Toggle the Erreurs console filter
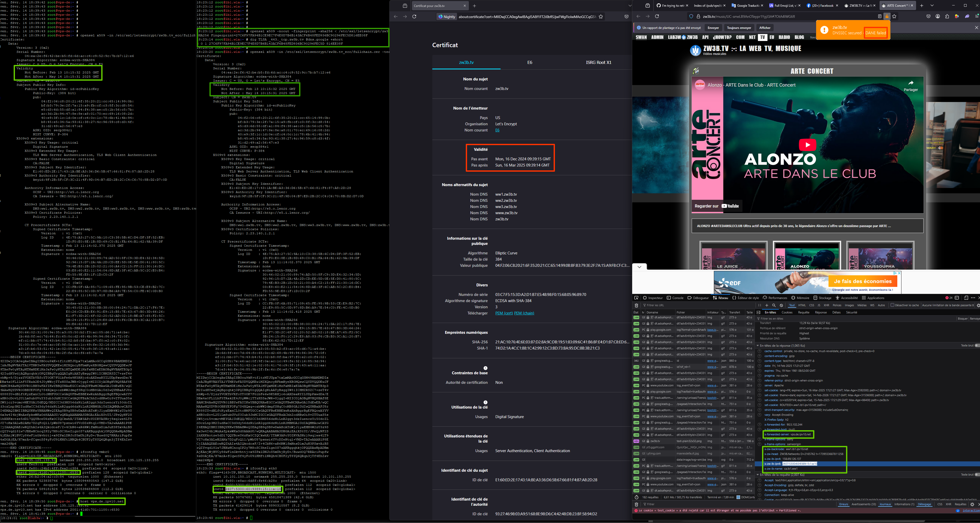980x523 pixels. [x=843, y=504]
